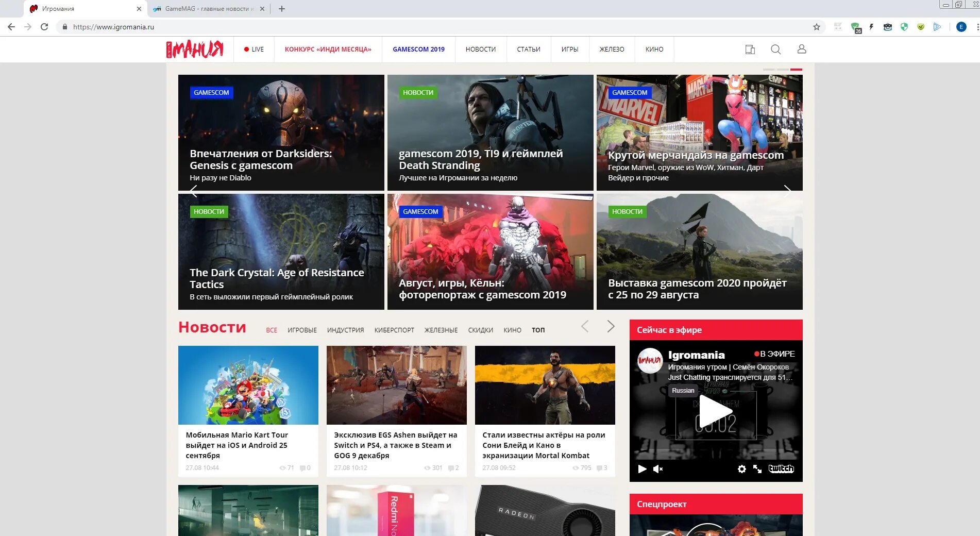Open the user profile icon
This screenshot has width=980, height=536.
click(802, 49)
